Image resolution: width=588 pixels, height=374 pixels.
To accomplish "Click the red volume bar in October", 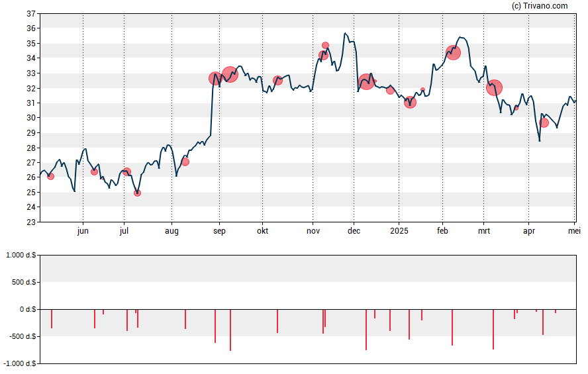I will [x=277, y=321].
